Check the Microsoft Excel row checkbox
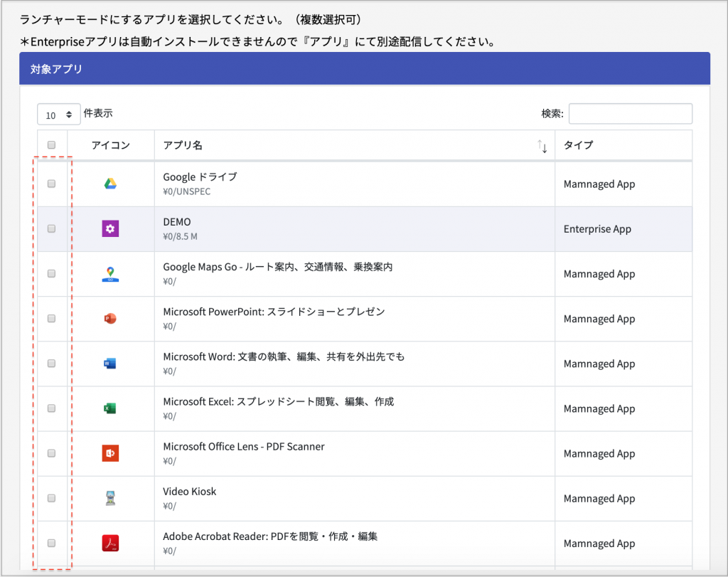 [x=51, y=408]
